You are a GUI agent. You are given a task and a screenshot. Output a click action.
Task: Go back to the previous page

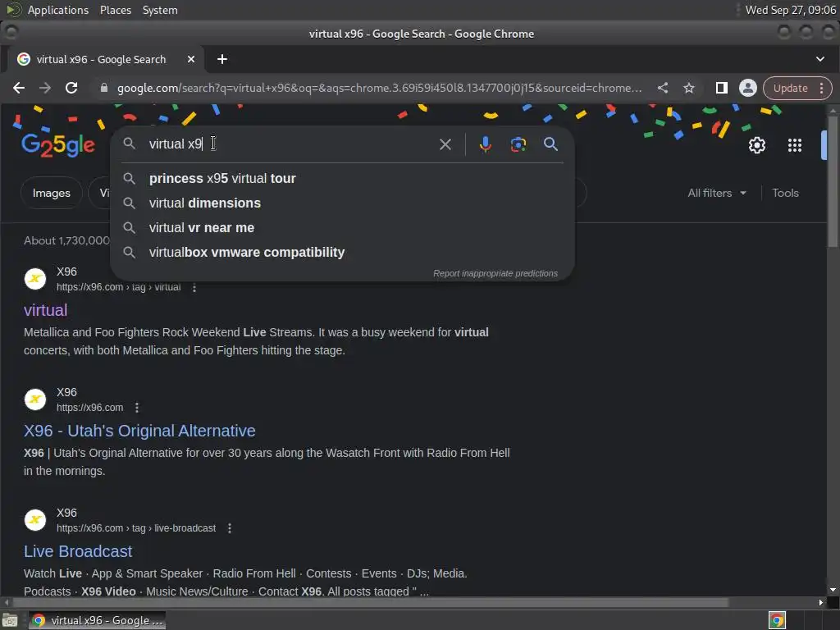point(19,88)
